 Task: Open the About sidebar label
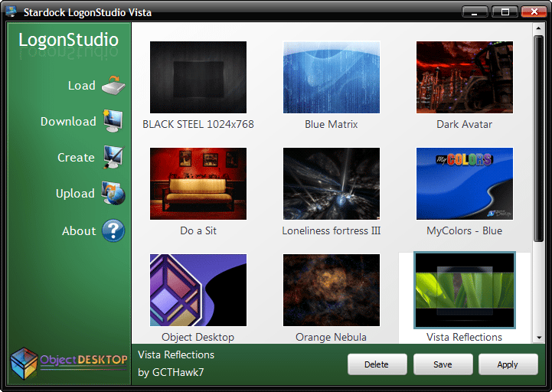[x=79, y=231]
